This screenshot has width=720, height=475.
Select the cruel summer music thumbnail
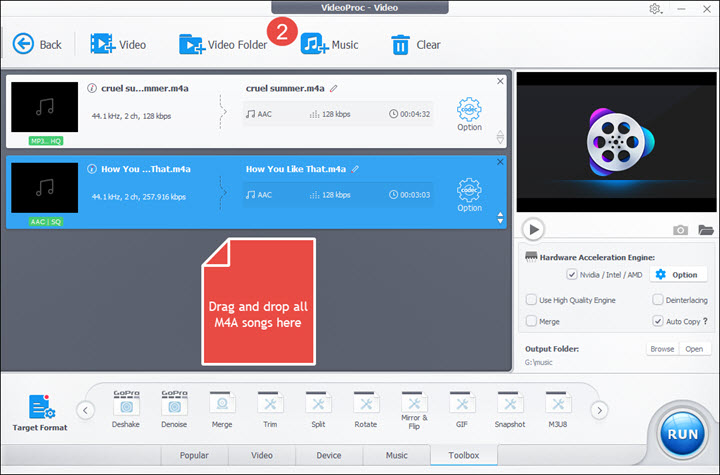(45, 107)
